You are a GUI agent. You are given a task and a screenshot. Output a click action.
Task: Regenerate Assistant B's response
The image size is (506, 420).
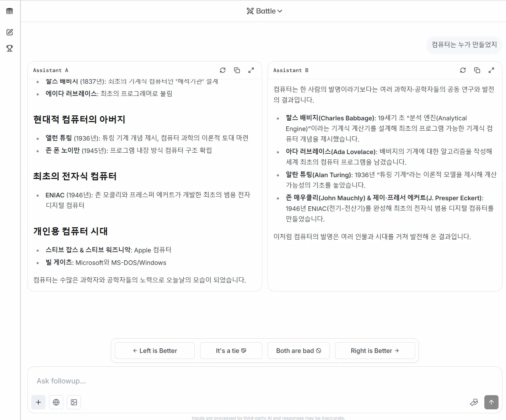[463, 70]
